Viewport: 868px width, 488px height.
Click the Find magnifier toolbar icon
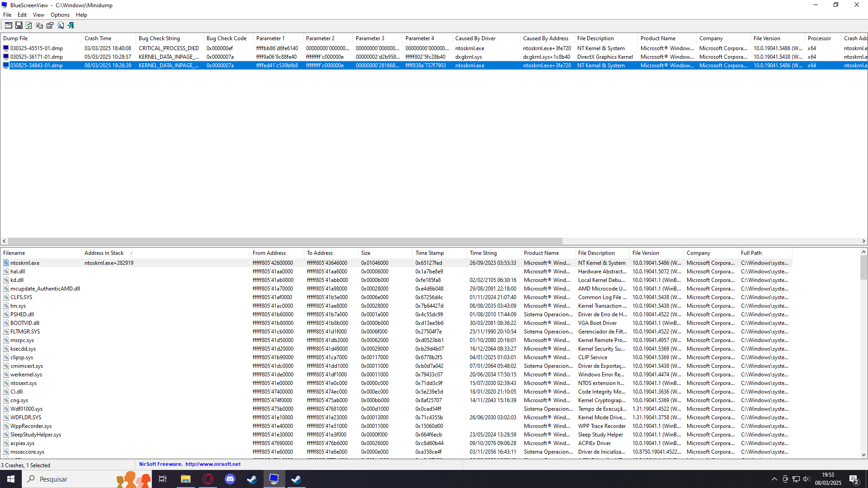click(x=61, y=26)
